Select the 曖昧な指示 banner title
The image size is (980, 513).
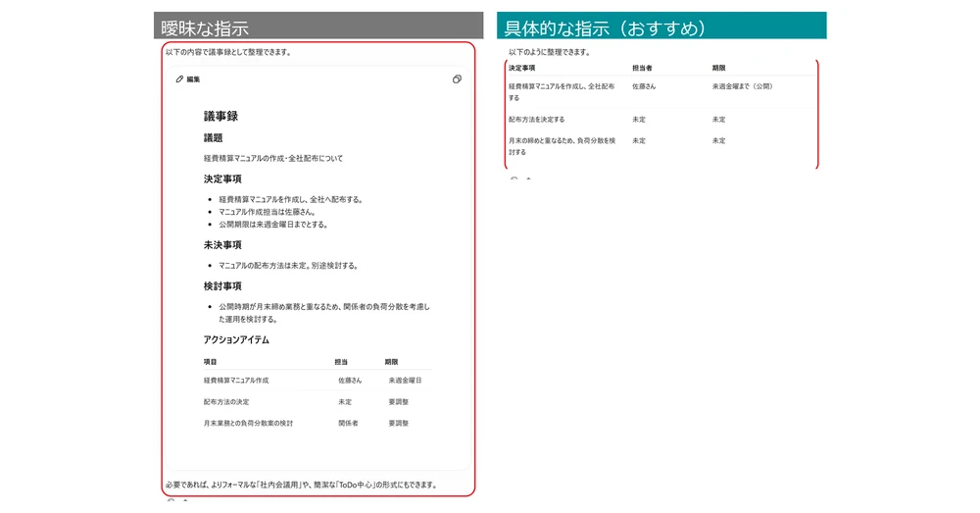point(205,28)
